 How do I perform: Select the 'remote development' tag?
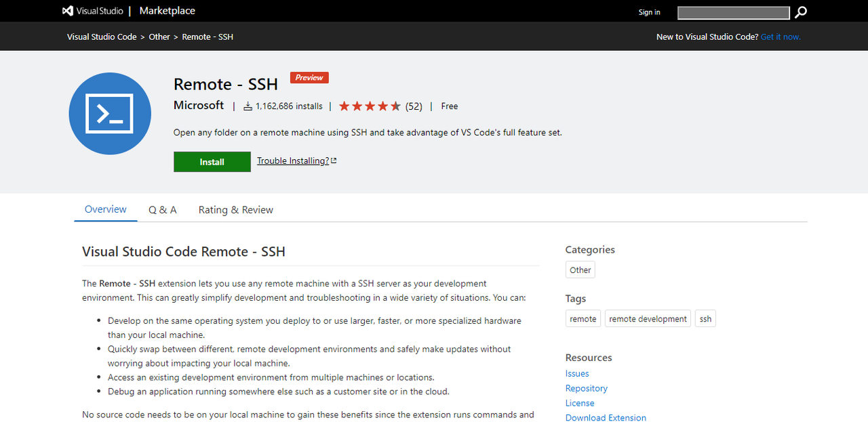pos(648,318)
